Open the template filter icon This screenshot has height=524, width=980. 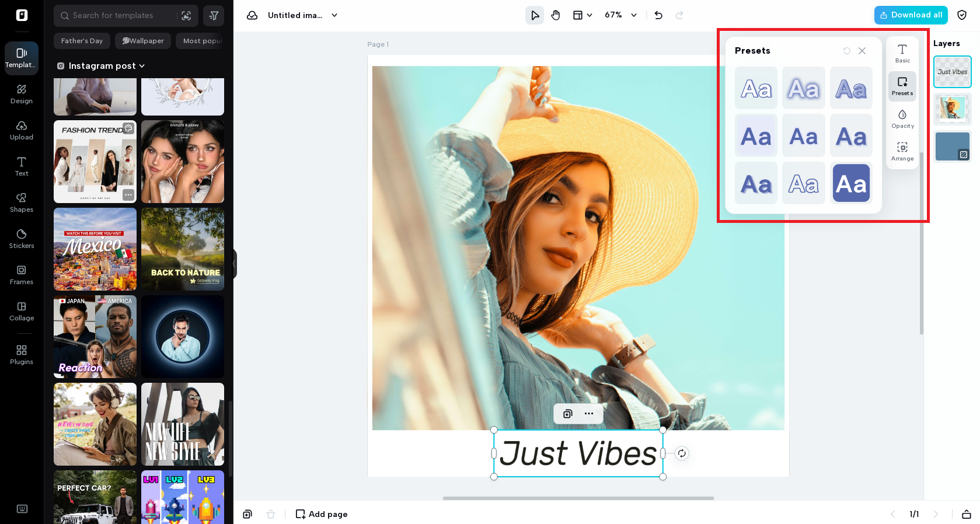click(214, 16)
